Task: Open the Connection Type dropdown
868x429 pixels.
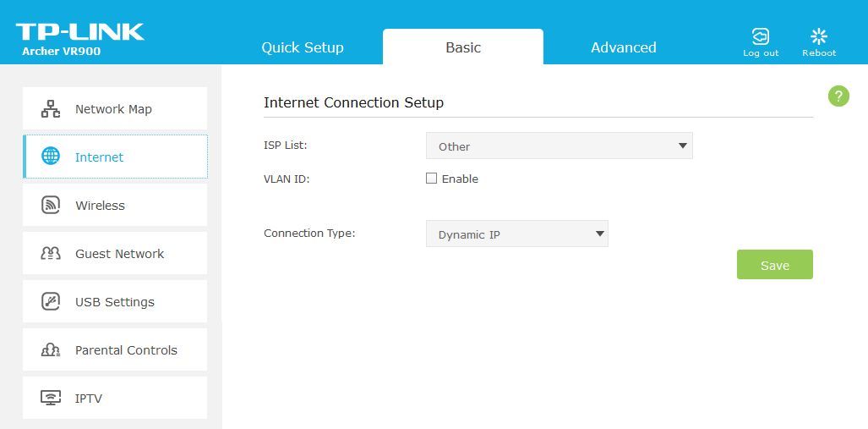Action: coord(517,234)
